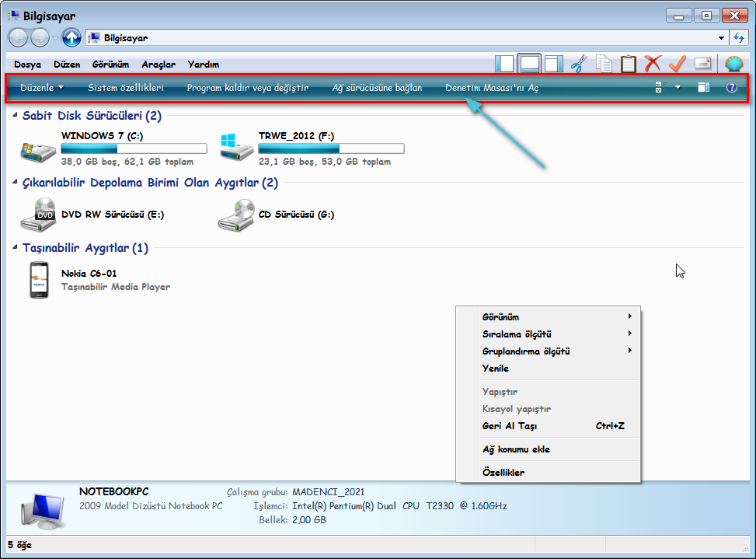Viewport: 756px width, 559px height.
Task: Collapse Çıkarılabilir Depolama Birimi Olan Aygıtlar group
Action: pyautogui.click(x=15, y=182)
